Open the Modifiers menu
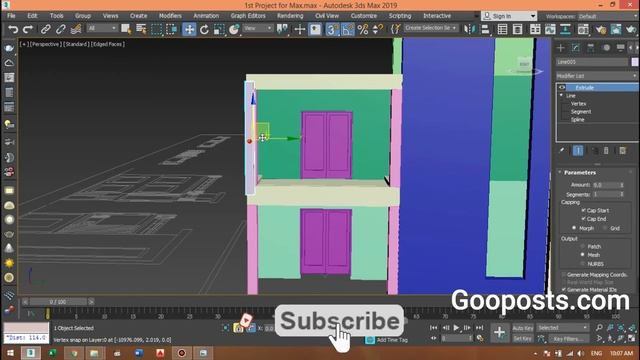 tap(170, 16)
